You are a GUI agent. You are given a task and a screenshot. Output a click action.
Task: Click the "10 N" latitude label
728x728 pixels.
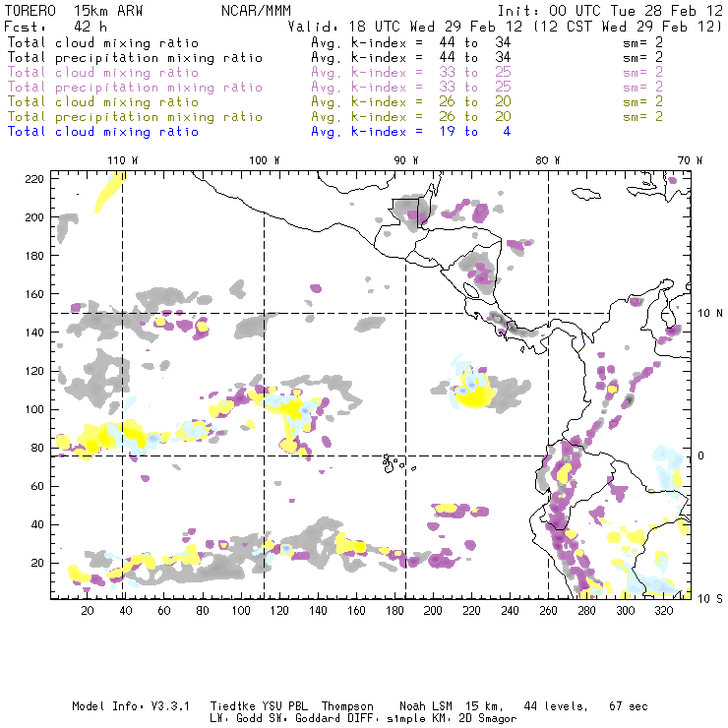(x=710, y=314)
